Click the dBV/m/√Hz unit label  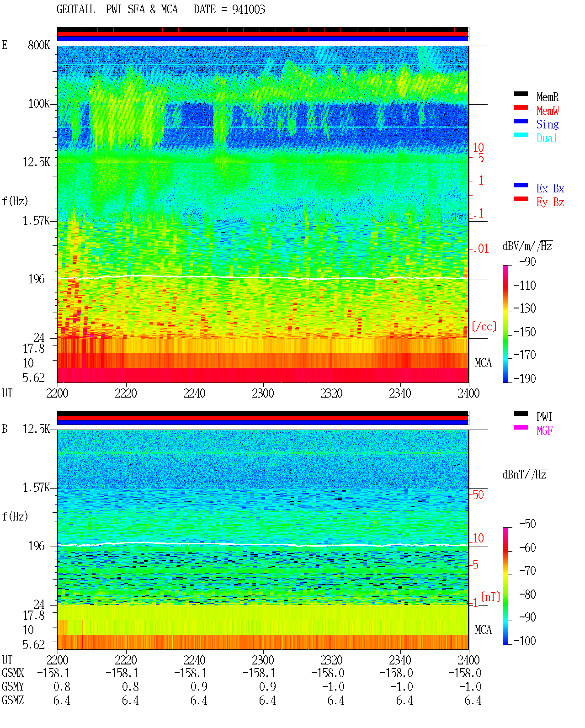click(x=527, y=246)
